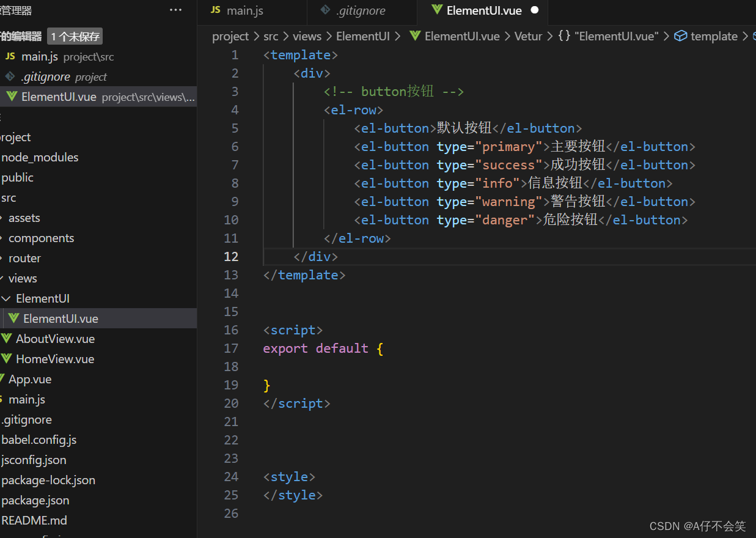Click the Vetur icon in the breadcrumb bar

(x=528, y=36)
